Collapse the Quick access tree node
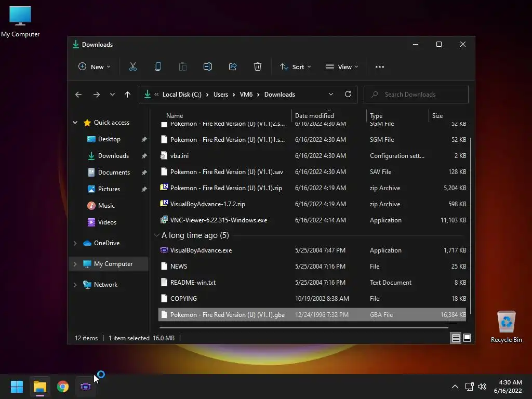 75,123
